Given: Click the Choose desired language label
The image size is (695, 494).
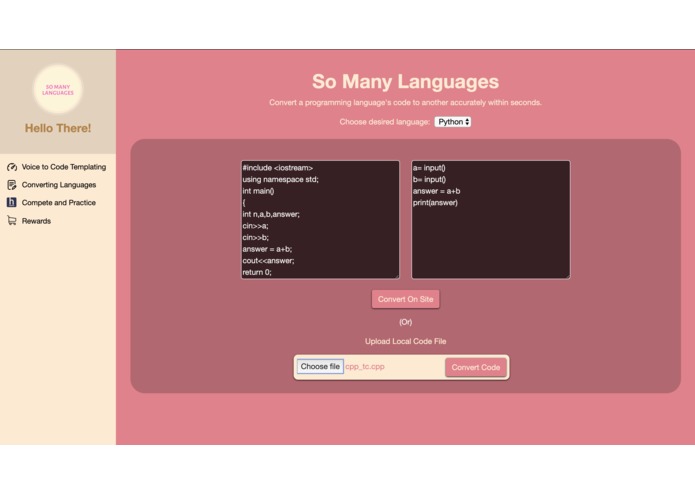Looking at the screenshot, I should click(x=385, y=122).
